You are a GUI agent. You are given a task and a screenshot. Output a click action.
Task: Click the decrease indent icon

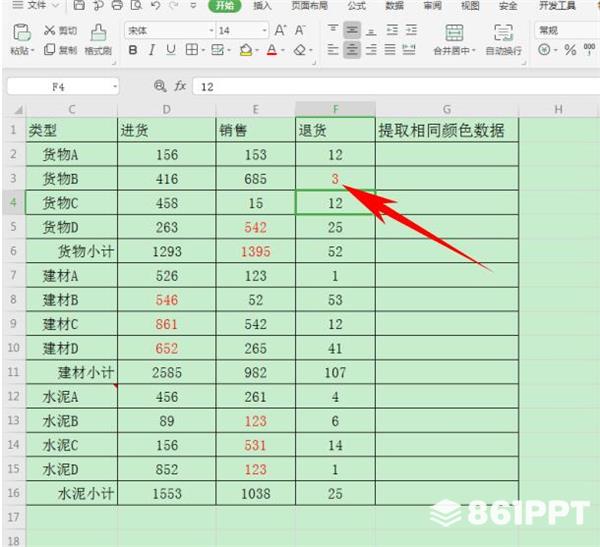[392, 30]
